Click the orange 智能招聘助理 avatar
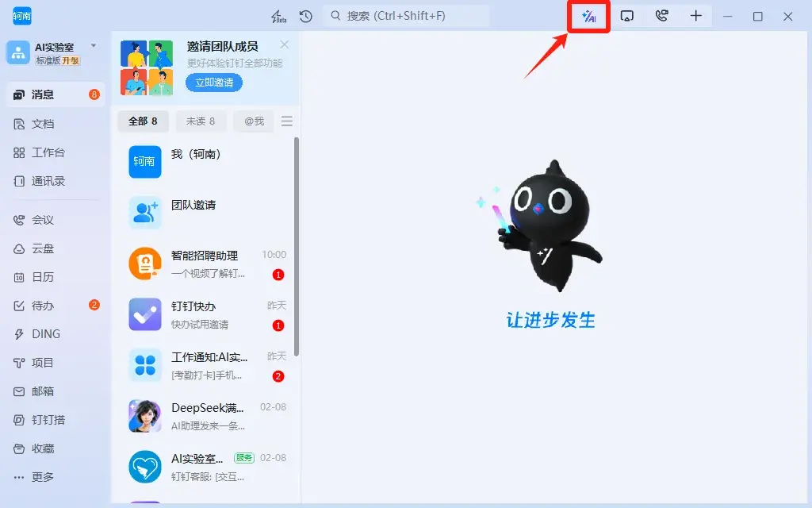 tap(145, 264)
